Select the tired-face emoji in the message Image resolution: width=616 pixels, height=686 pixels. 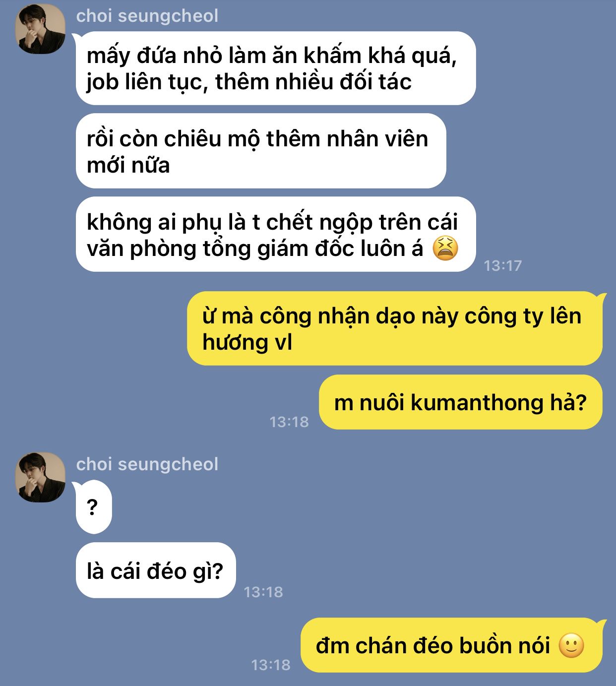coord(445,248)
